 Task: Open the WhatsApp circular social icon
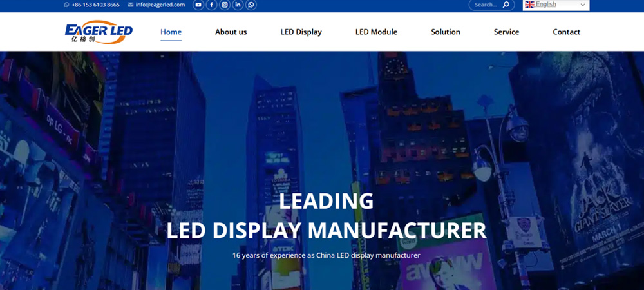[x=251, y=5]
